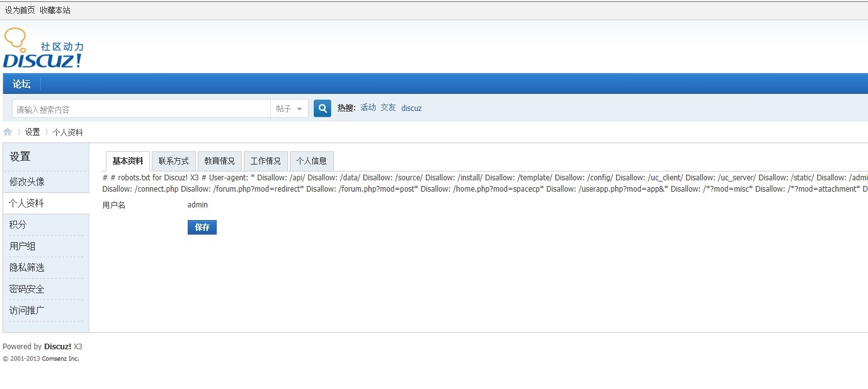Click hot search term discuz
Screen dimensions: 868x389
411,108
